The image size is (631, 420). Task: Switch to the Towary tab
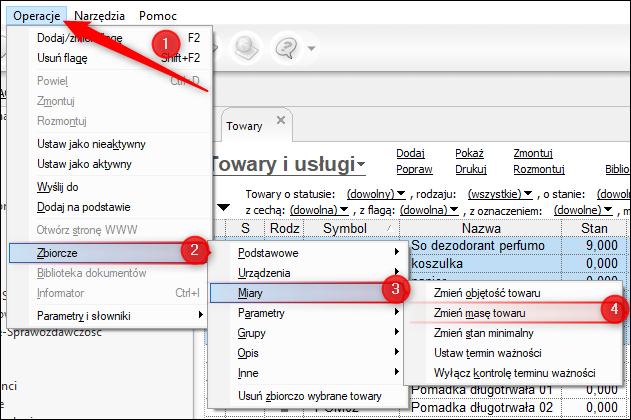click(x=244, y=126)
